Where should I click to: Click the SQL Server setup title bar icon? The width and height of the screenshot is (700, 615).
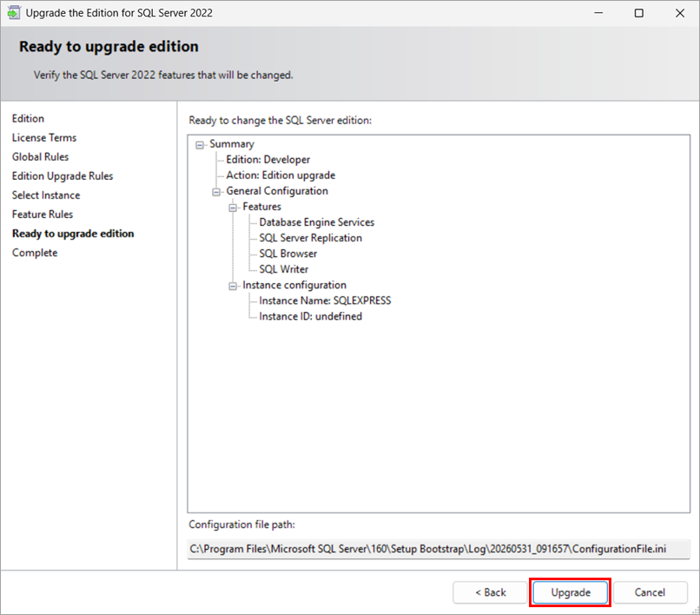(13, 12)
